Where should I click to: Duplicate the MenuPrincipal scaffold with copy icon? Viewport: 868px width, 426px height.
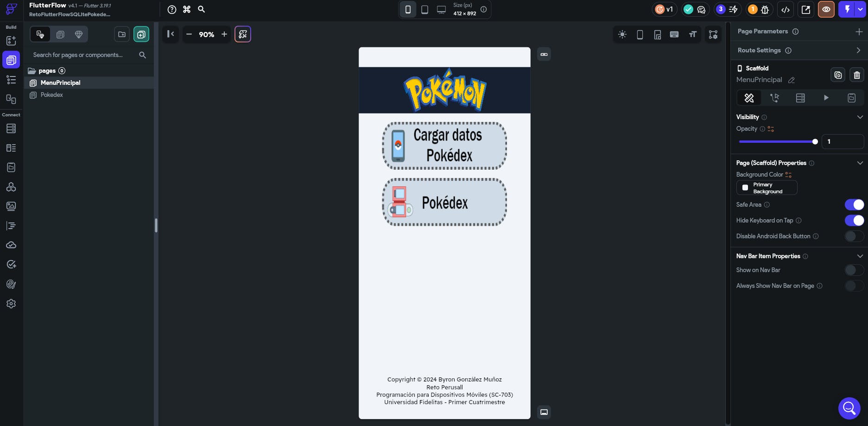[838, 75]
